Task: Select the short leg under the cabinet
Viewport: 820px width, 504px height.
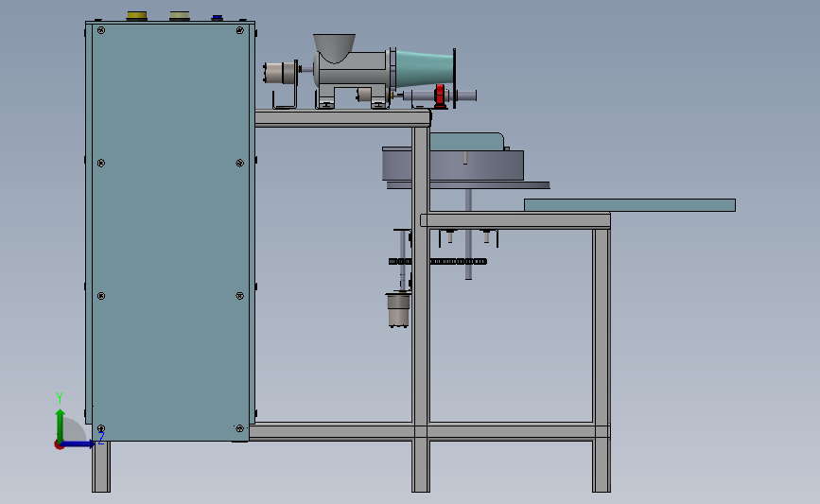Action: 101,466
